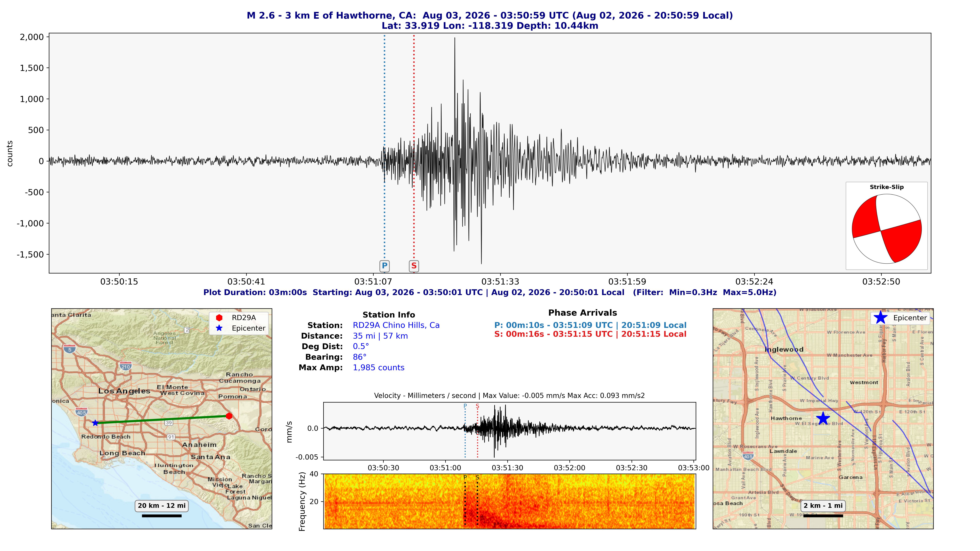Viewport: 980px width, 551px height.
Task: Click the 'Los Angeles' label on the regional map
Action: tap(124, 391)
